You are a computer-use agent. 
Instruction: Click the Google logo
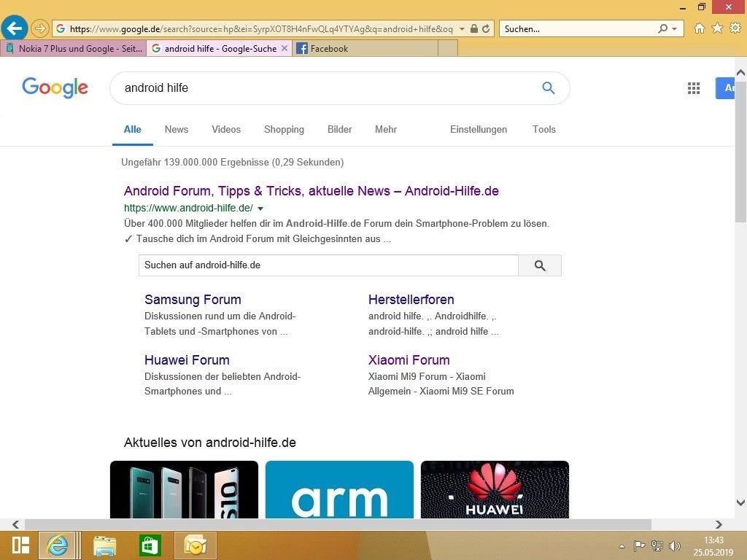[55, 87]
